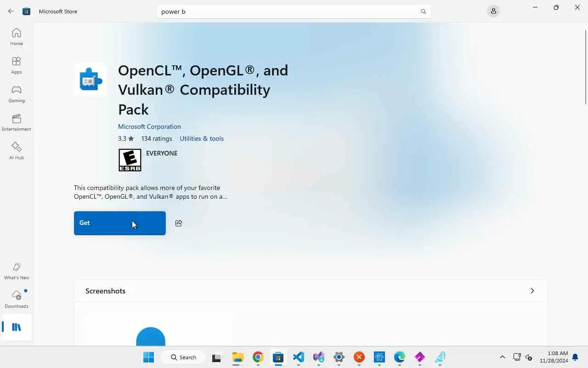The height and width of the screenshot is (368, 588).
Task: Expand the truncated app description text
Action: tap(151, 192)
